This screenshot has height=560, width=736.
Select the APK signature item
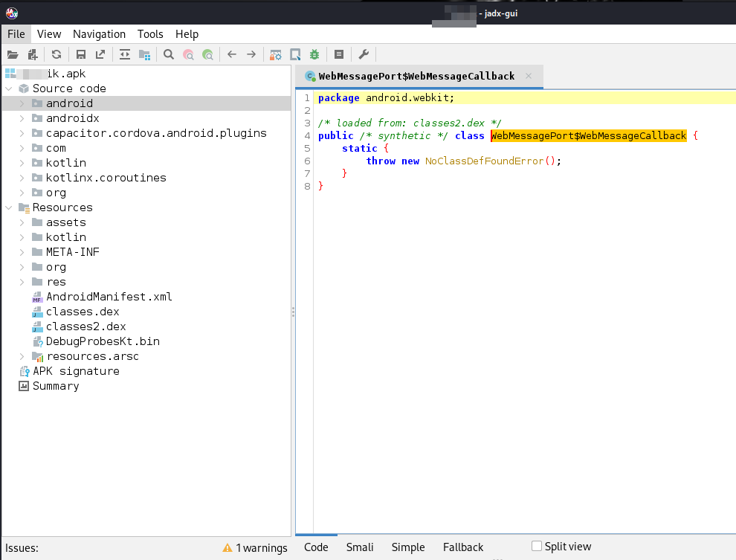point(75,371)
